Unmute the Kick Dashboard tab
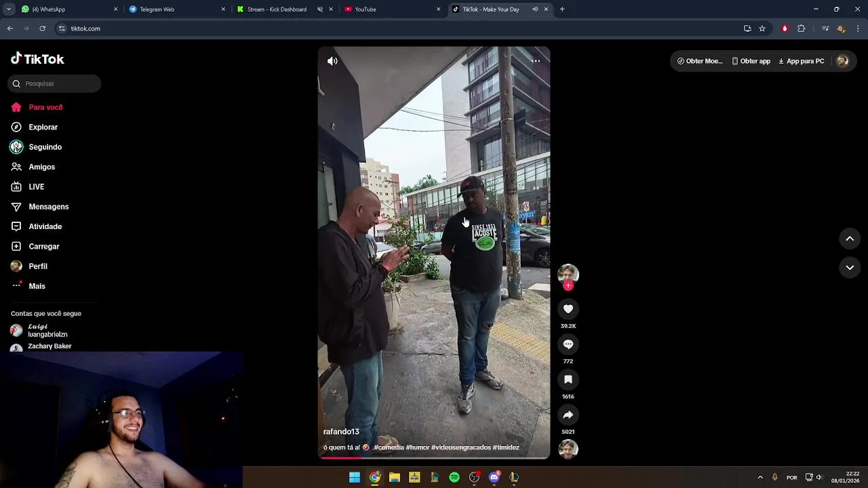 320,9
